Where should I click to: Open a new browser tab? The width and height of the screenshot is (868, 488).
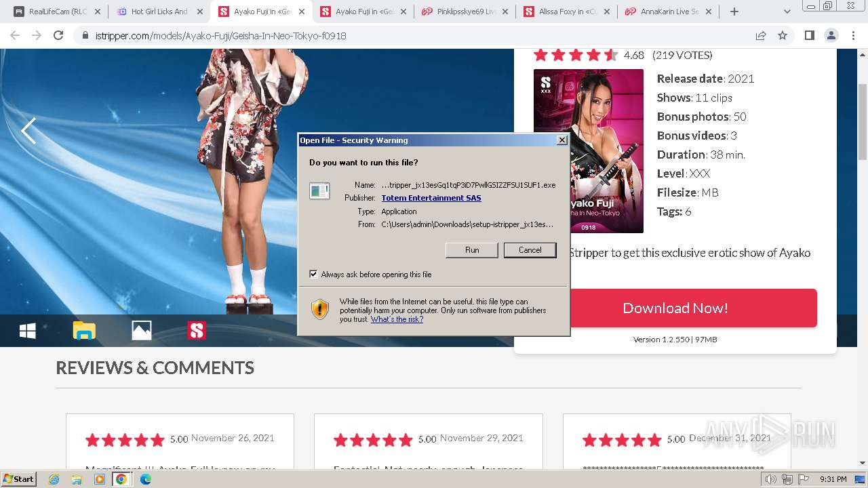pos(734,12)
